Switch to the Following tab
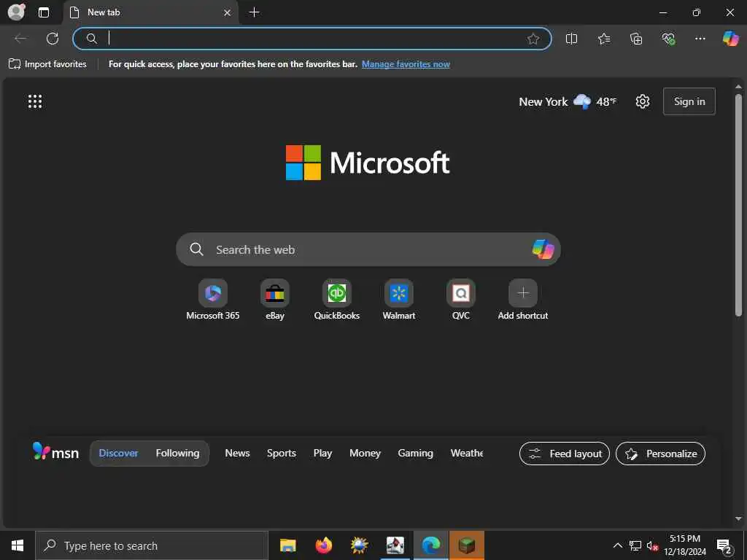Image resolution: width=747 pixels, height=560 pixels. (178, 454)
